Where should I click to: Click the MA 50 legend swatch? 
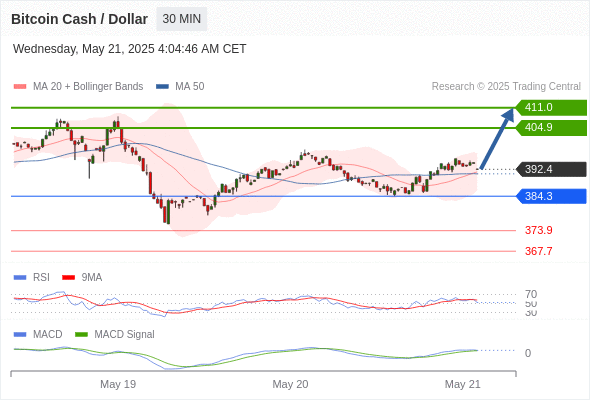coord(163,87)
